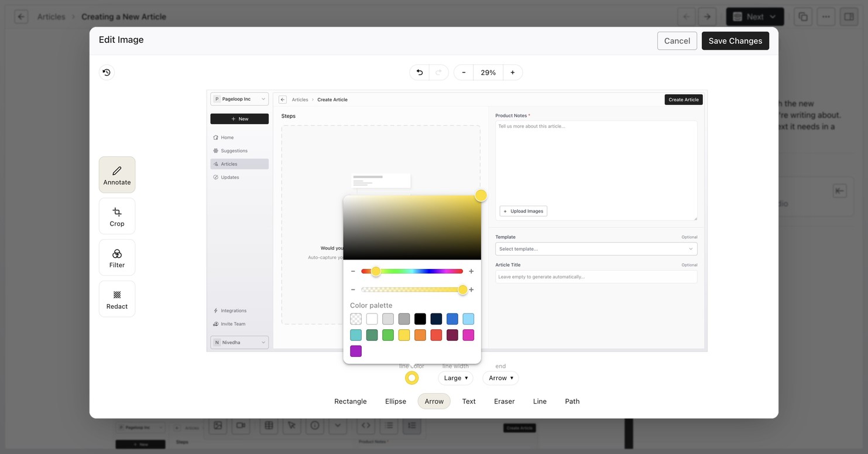The height and width of the screenshot is (454, 868).
Task: Click the collapse panel icon in background page
Action: click(x=840, y=191)
